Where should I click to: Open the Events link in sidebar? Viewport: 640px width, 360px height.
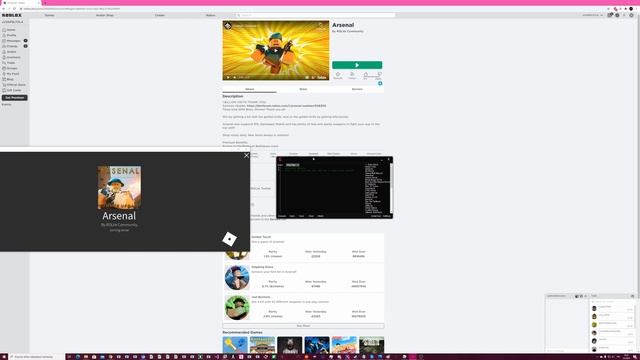point(7,104)
